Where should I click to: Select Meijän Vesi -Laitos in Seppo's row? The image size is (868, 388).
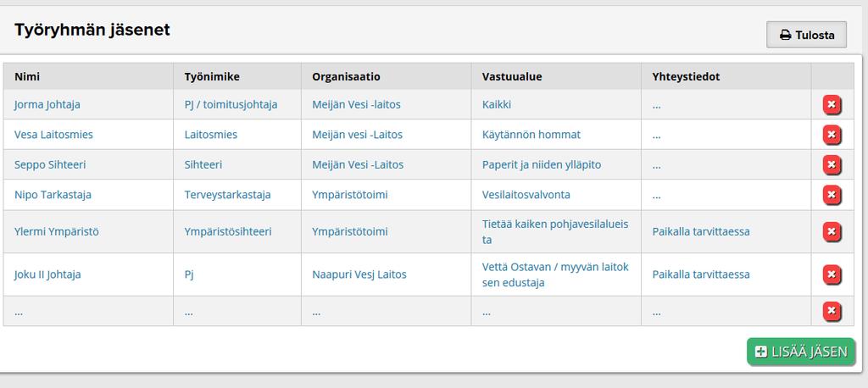(x=358, y=164)
